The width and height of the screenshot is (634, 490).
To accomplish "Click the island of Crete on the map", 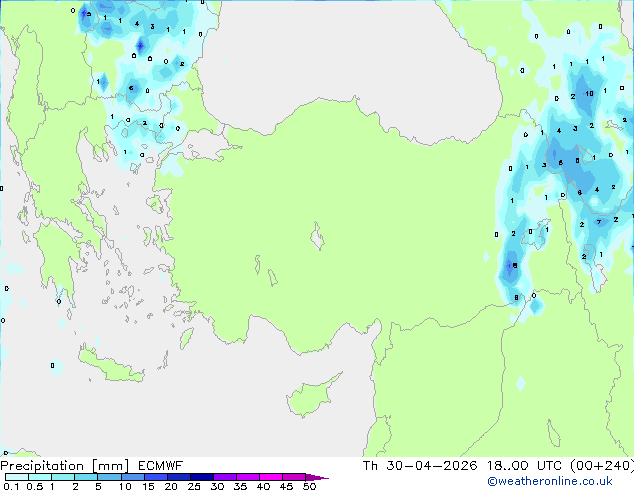I will coord(111,364).
